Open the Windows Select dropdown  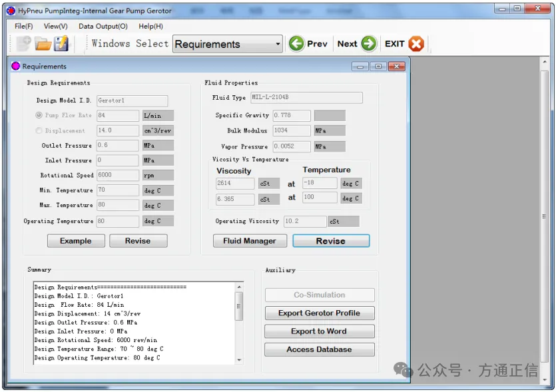pos(227,44)
